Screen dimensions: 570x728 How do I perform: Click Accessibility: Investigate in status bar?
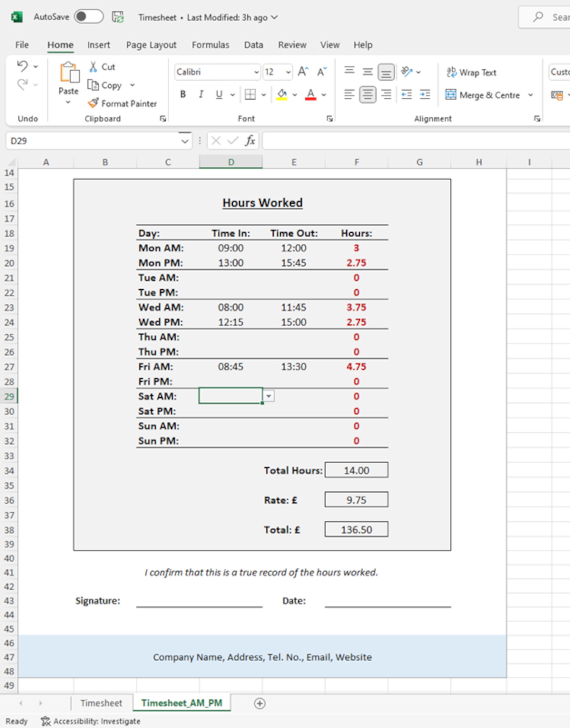pyautogui.click(x=90, y=721)
